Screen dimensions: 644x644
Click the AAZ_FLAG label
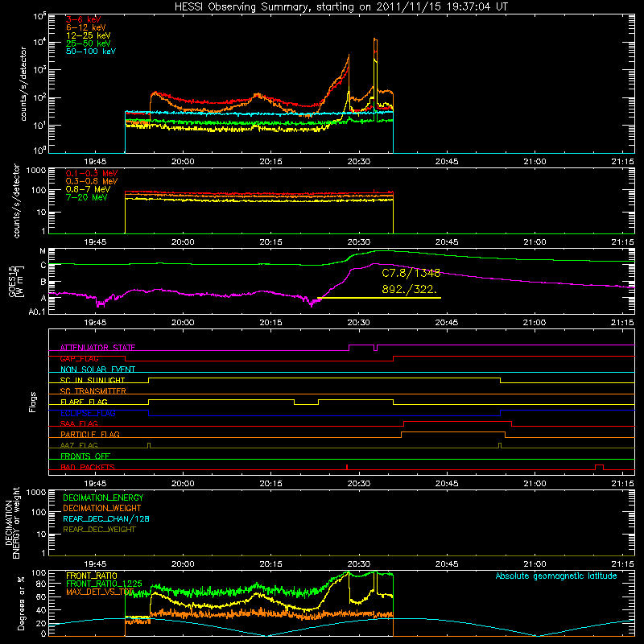point(79,445)
